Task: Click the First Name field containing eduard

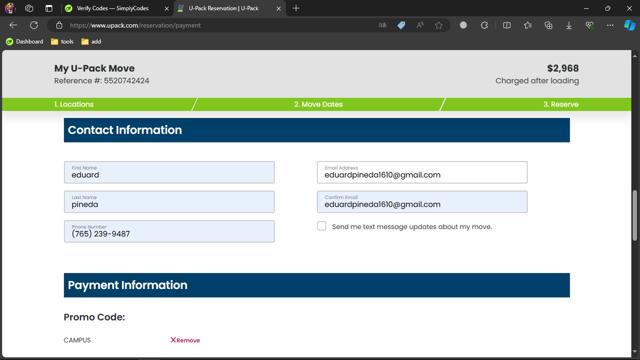Action: [169, 172]
